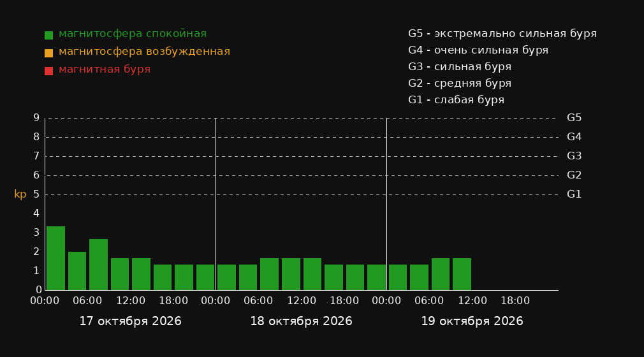Click the G1 label beside the kp 5 line

574,194
